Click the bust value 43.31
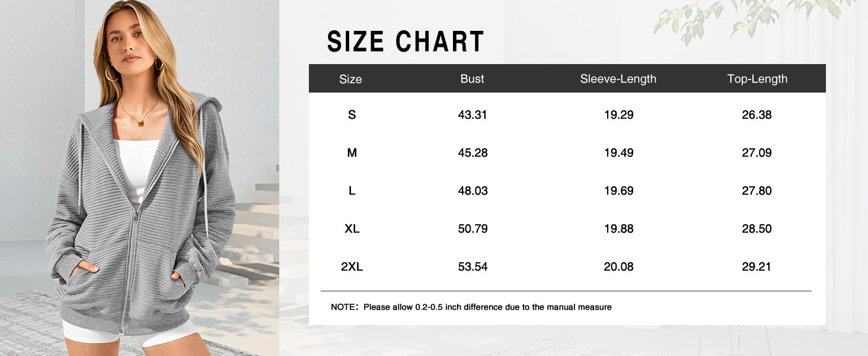868x356 pixels. click(473, 115)
